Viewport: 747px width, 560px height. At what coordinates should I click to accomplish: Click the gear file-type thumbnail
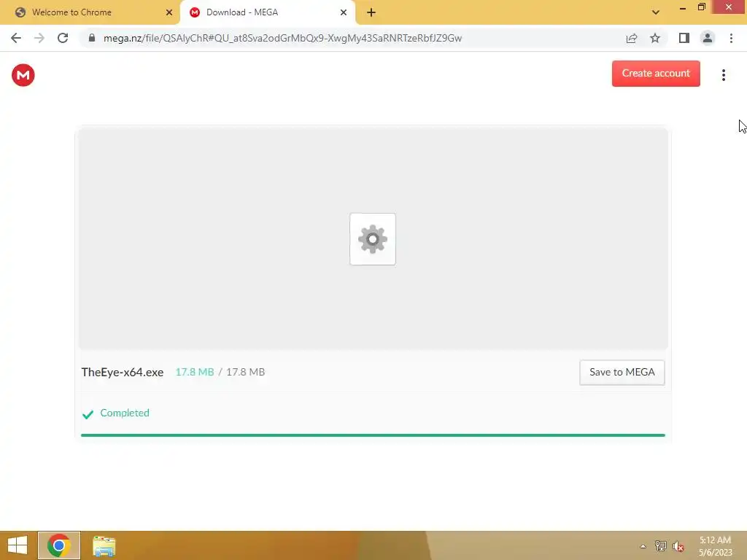click(373, 239)
